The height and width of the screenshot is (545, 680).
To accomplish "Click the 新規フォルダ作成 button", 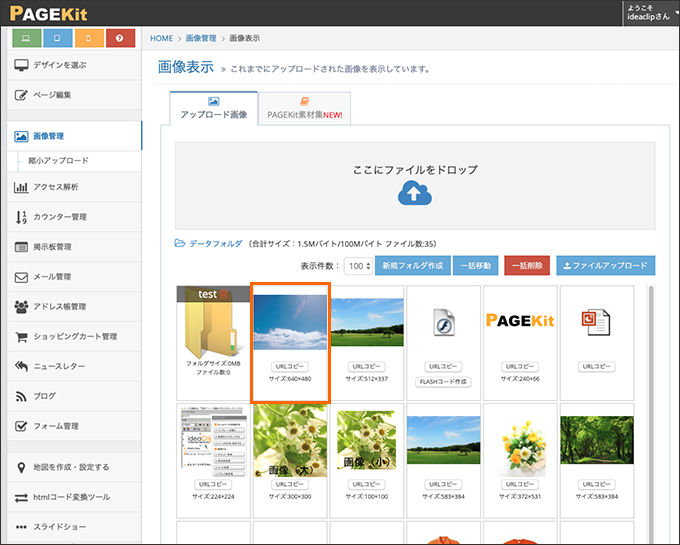I will [412, 265].
